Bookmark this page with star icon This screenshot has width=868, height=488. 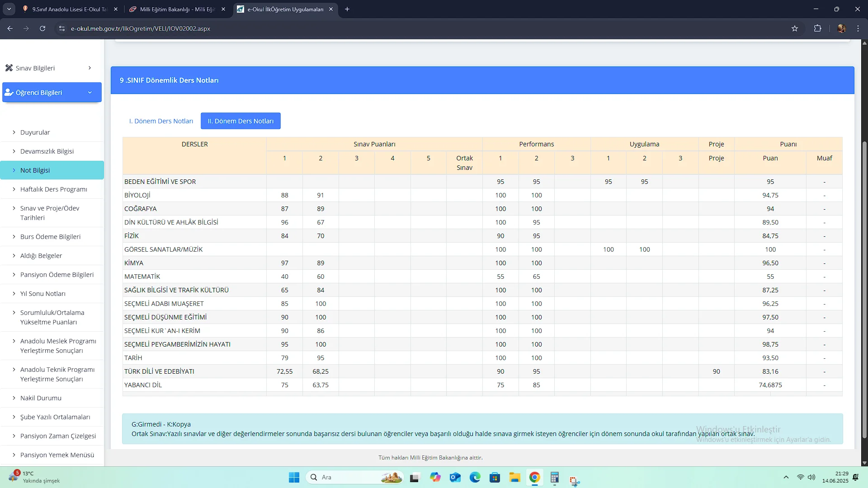[795, 28]
